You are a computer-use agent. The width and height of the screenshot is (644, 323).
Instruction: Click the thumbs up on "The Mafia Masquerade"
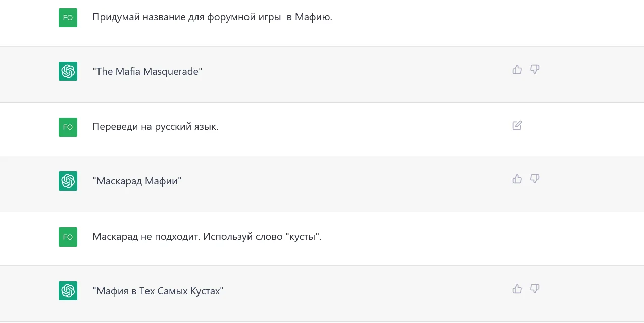click(x=517, y=69)
